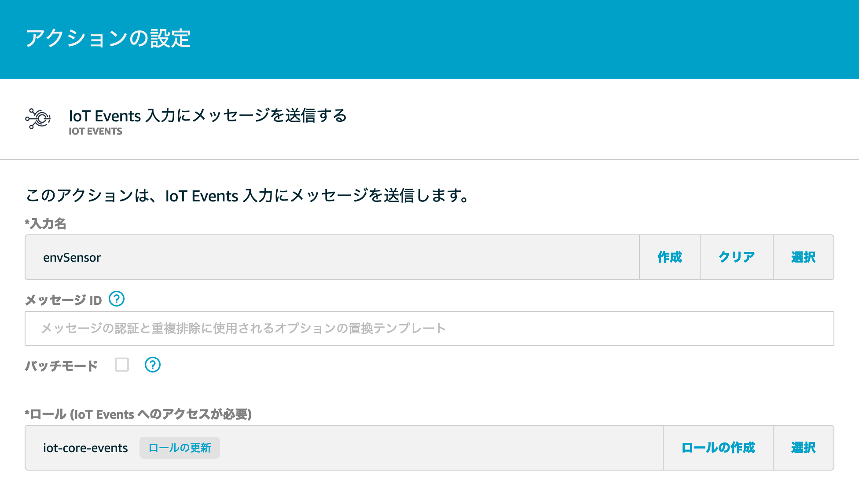Click 選択 beside the iot-core-events role

tap(803, 448)
